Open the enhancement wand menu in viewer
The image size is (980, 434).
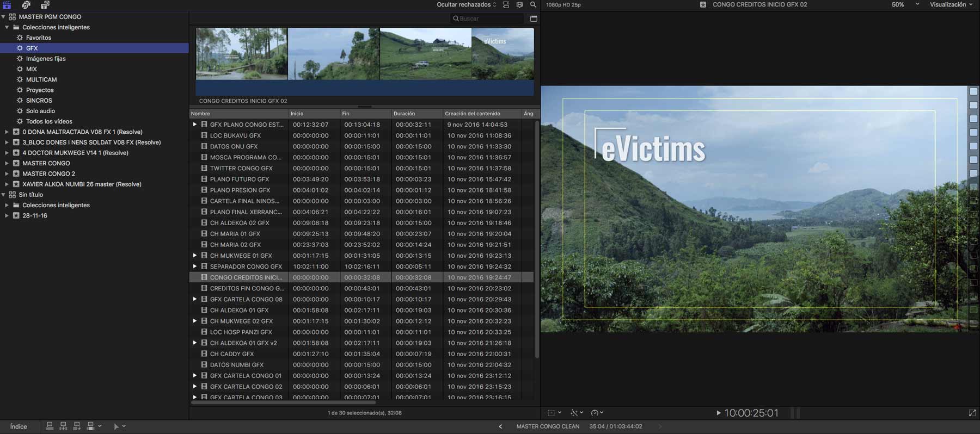pyautogui.click(x=577, y=413)
